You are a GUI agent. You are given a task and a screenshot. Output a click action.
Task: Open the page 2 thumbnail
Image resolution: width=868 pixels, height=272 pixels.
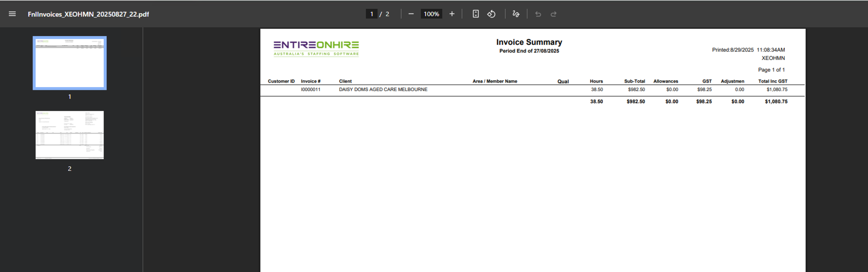pos(70,135)
